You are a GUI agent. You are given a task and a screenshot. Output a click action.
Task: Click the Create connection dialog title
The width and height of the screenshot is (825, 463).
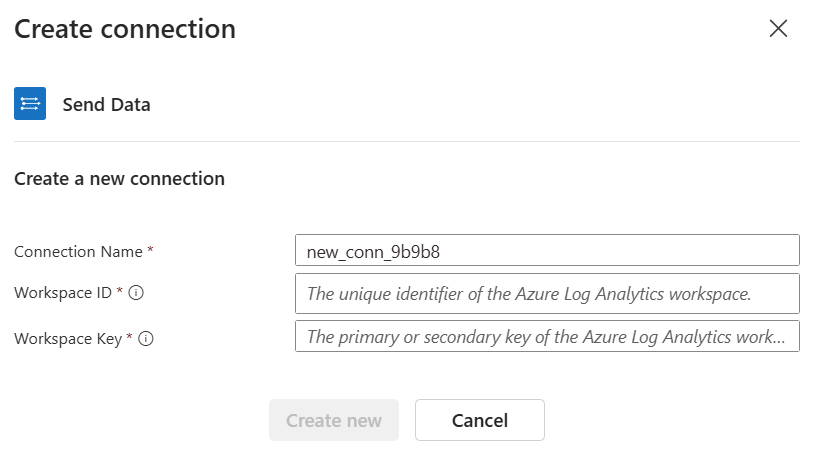pos(125,29)
